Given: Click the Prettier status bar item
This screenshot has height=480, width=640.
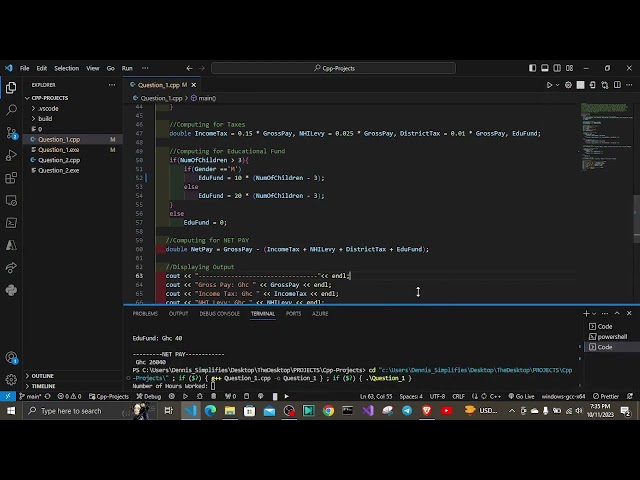Looking at the screenshot, I should [606, 396].
